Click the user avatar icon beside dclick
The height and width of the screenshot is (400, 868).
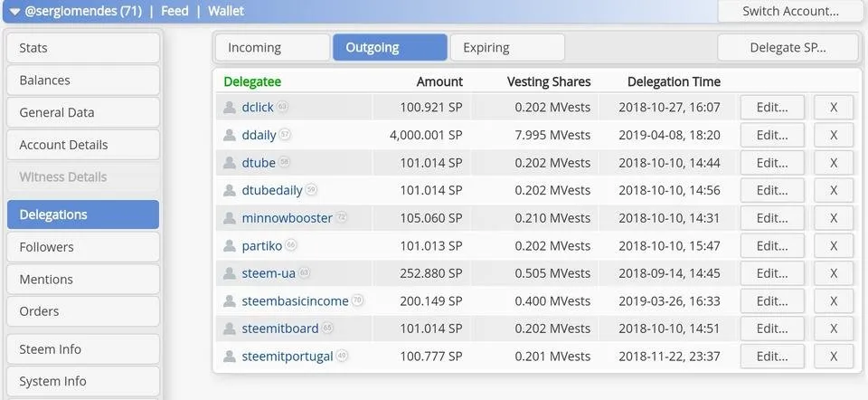(230, 107)
